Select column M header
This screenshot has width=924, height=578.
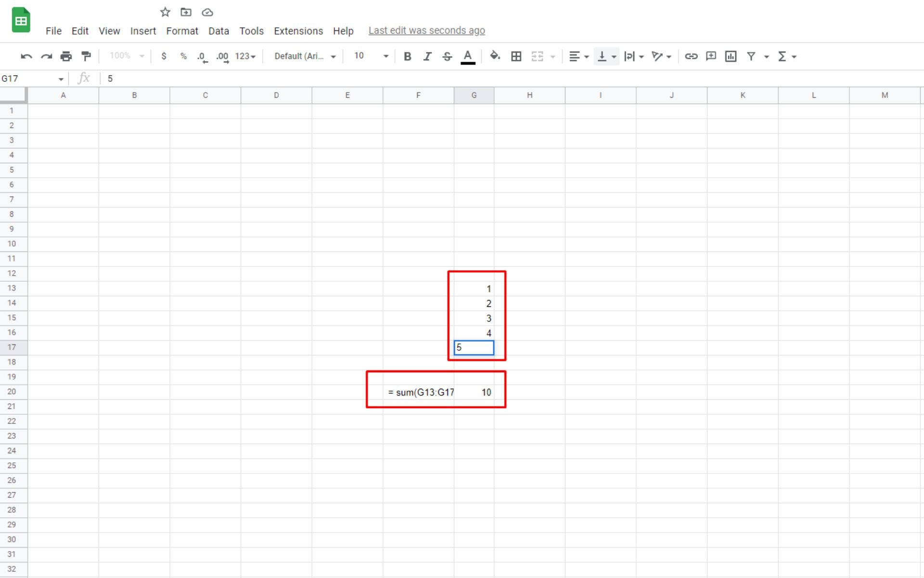click(885, 95)
